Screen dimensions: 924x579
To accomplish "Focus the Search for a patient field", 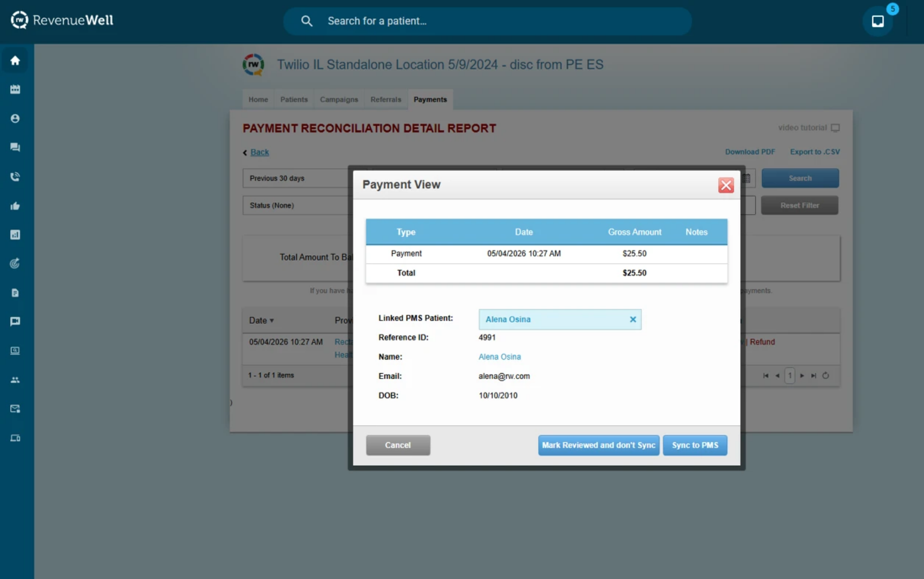I will click(487, 21).
